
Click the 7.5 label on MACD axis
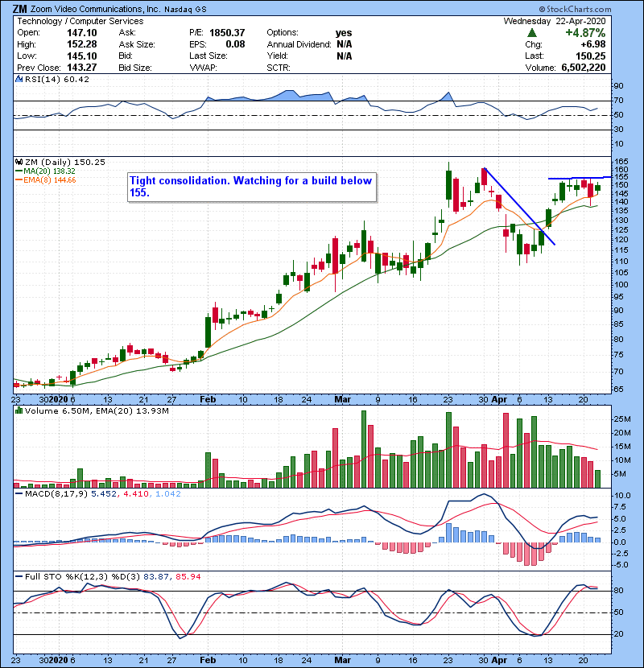click(619, 506)
